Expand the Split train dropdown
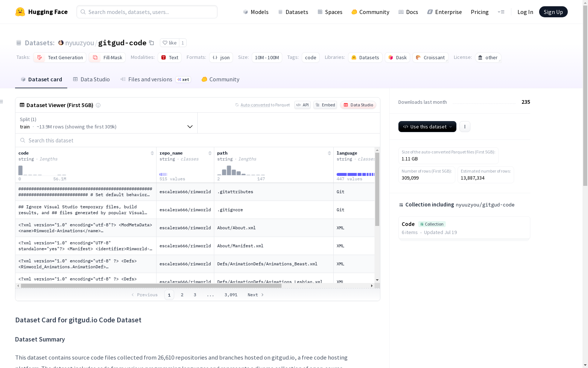Image resolution: width=588 pixels, height=368 pixels. (107, 123)
